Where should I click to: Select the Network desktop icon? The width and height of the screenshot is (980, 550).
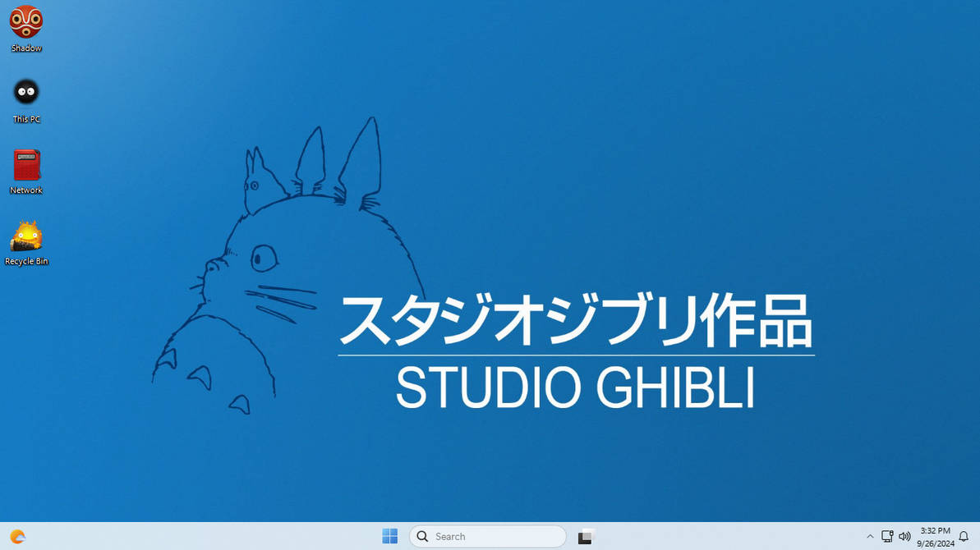pos(25,164)
